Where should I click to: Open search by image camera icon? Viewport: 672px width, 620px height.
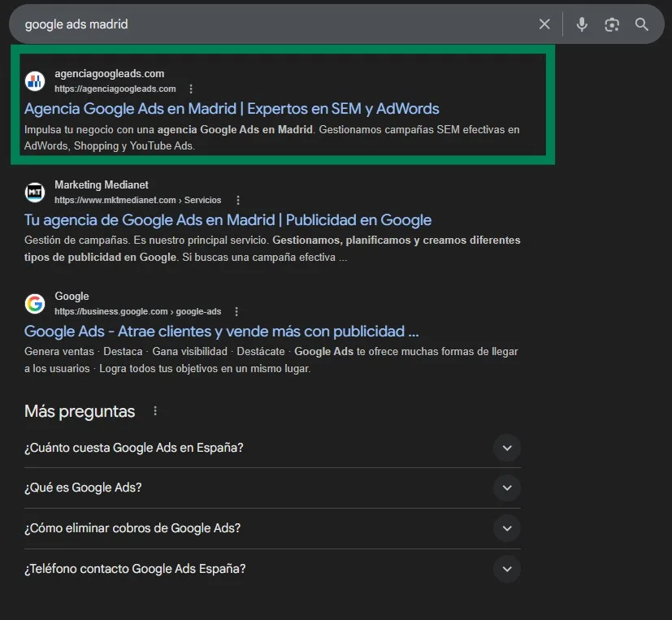(612, 24)
